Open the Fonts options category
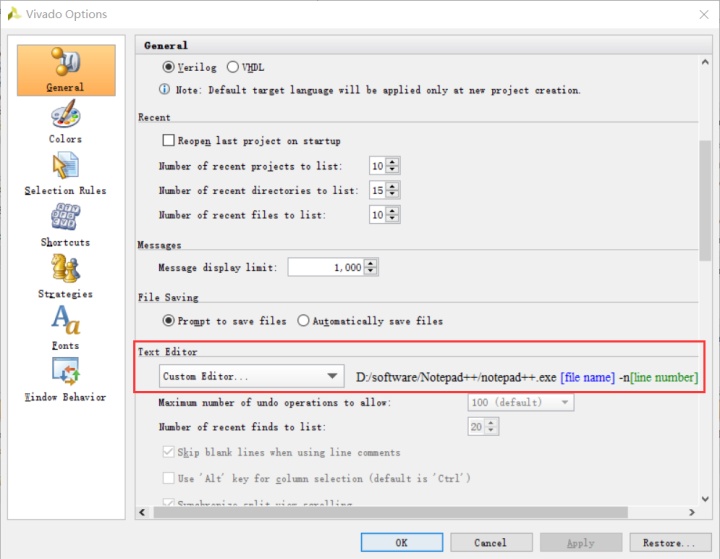The width and height of the screenshot is (720, 559). (66, 328)
